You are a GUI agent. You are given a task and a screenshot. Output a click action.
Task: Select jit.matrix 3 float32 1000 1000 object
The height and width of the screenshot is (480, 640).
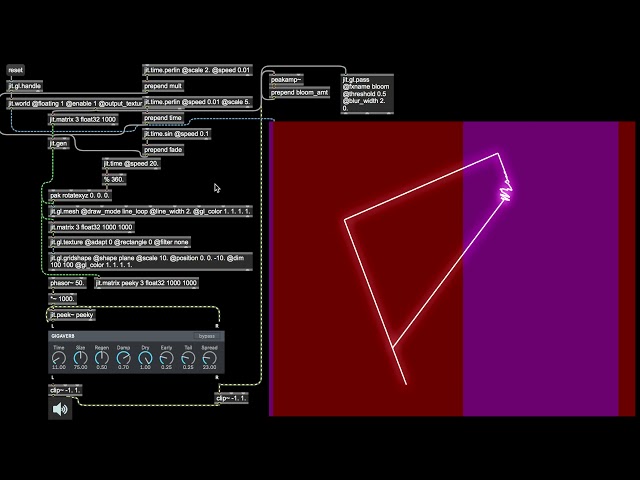point(91,227)
